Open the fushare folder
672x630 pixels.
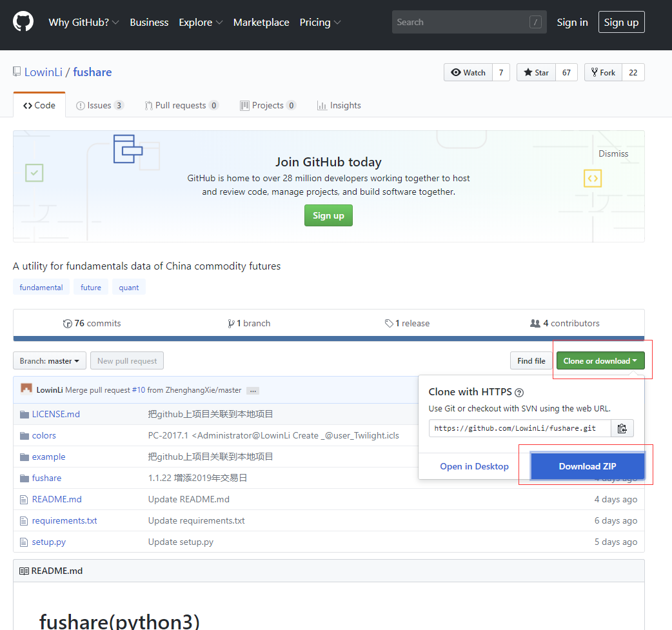[x=46, y=478]
